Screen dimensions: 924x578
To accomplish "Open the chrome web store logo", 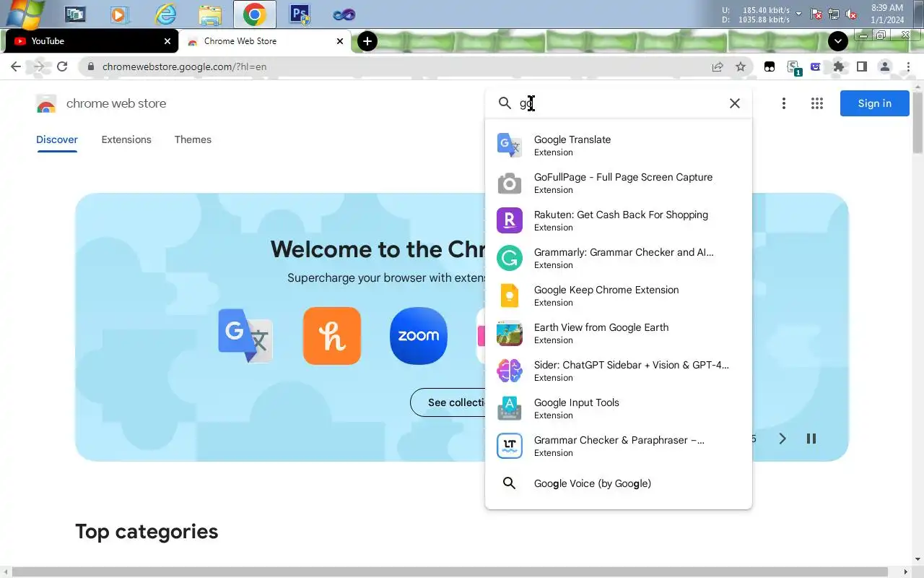I will pos(46,103).
